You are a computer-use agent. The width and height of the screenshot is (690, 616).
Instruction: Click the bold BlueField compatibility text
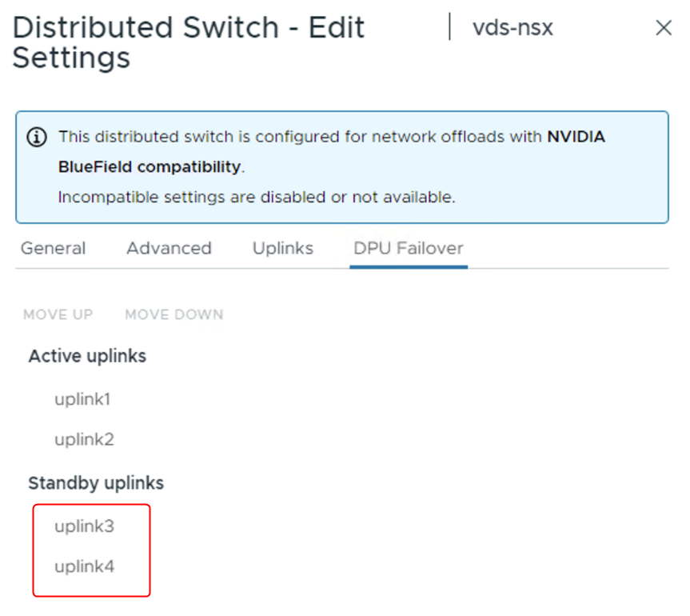149,167
